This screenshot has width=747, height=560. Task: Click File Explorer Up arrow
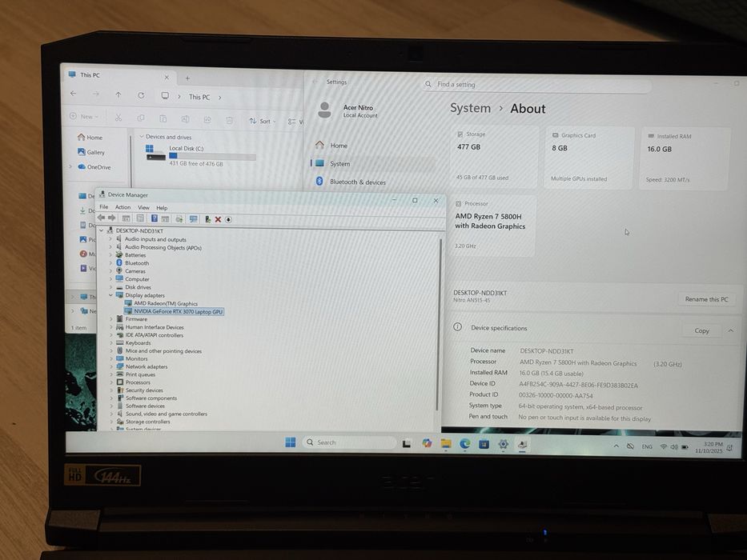point(118,94)
